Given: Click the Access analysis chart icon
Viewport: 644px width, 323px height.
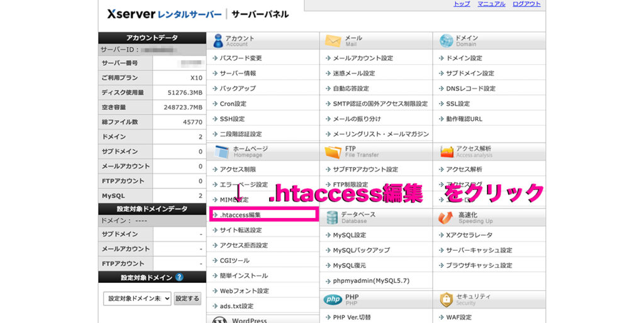Looking at the screenshot, I should coord(447,151).
